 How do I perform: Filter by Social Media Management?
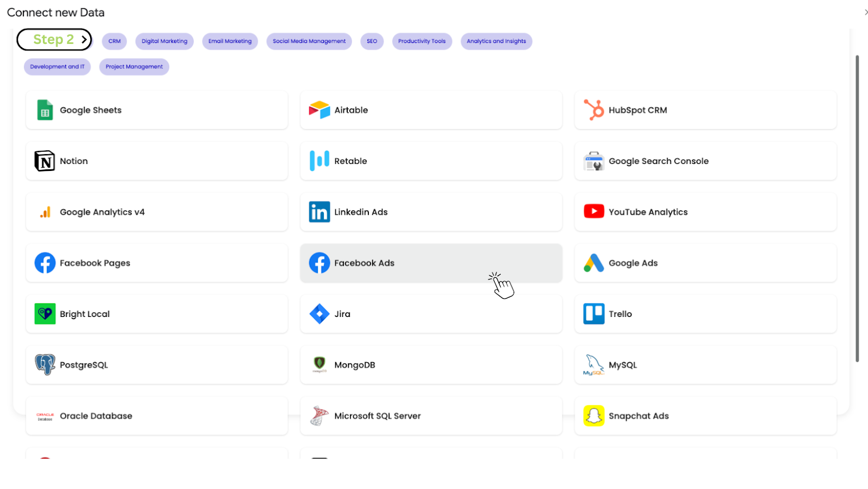click(x=309, y=41)
